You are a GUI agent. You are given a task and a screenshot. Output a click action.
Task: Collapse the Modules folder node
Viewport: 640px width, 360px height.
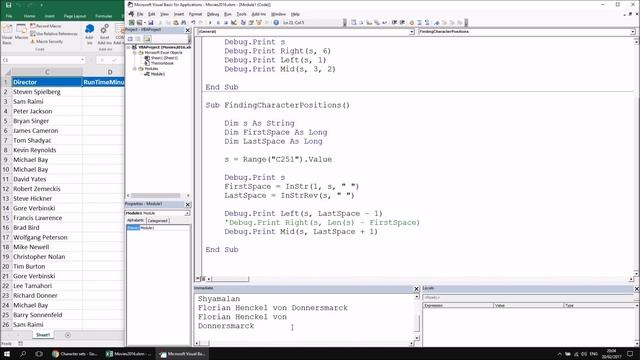coord(134,69)
